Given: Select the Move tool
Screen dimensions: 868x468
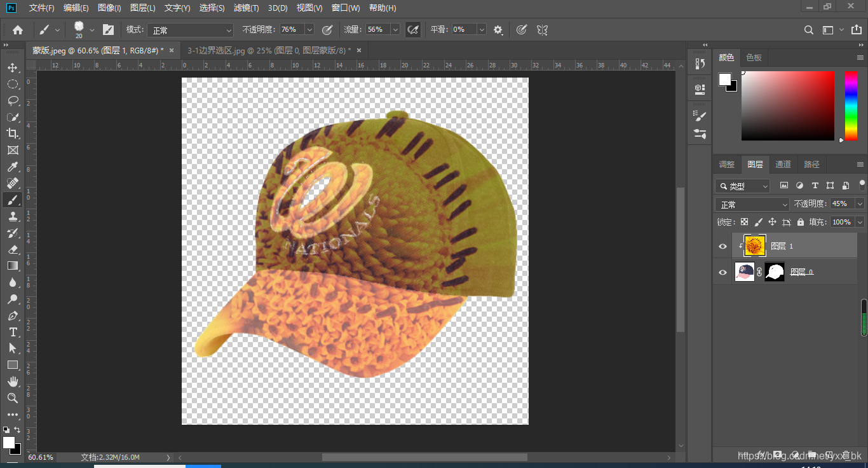Looking at the screenshot, I should coord(13,67).
